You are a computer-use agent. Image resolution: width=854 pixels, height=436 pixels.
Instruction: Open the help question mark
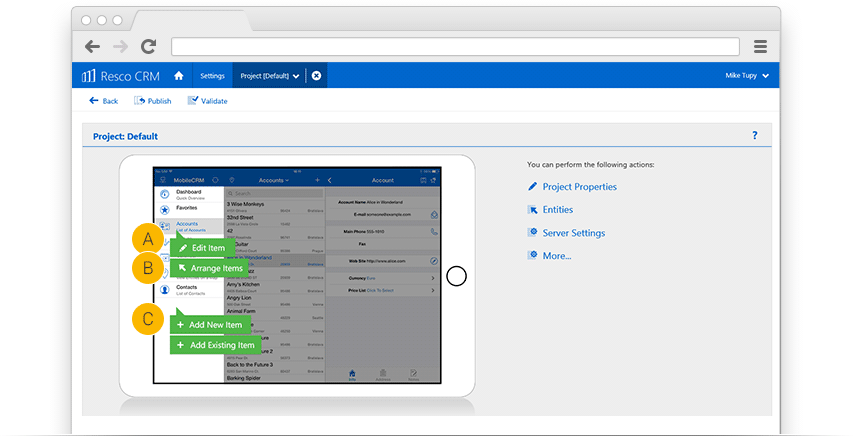pos(754,135)
